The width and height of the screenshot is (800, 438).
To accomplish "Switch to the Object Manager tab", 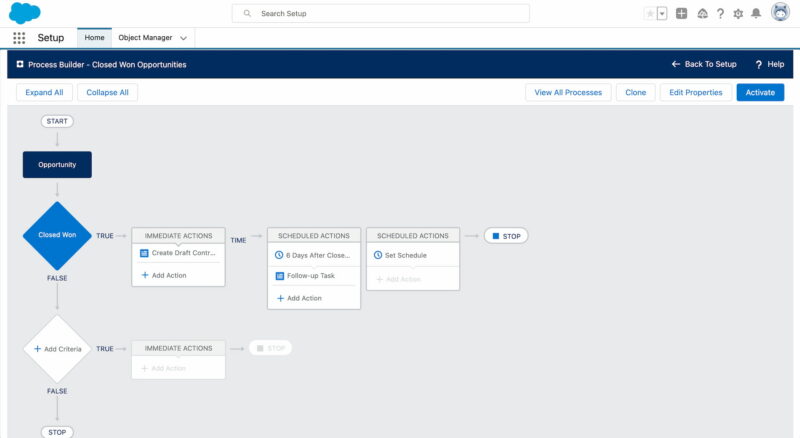I will click(x=145, y=38).
